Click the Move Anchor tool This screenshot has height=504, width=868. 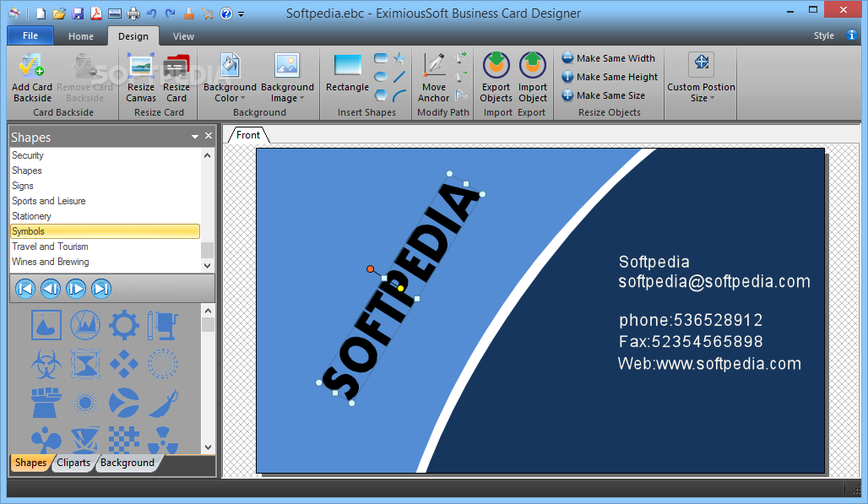pyautogui.click(x=434, y=78)
